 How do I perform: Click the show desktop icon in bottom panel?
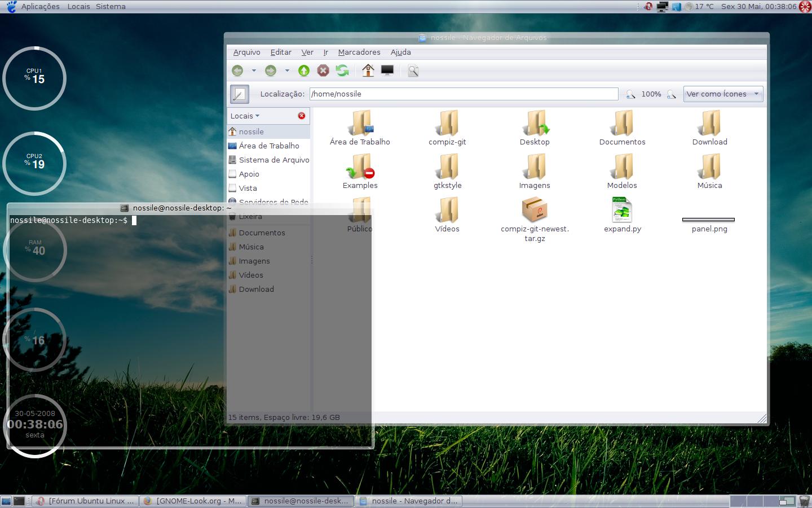pos(6,501)
